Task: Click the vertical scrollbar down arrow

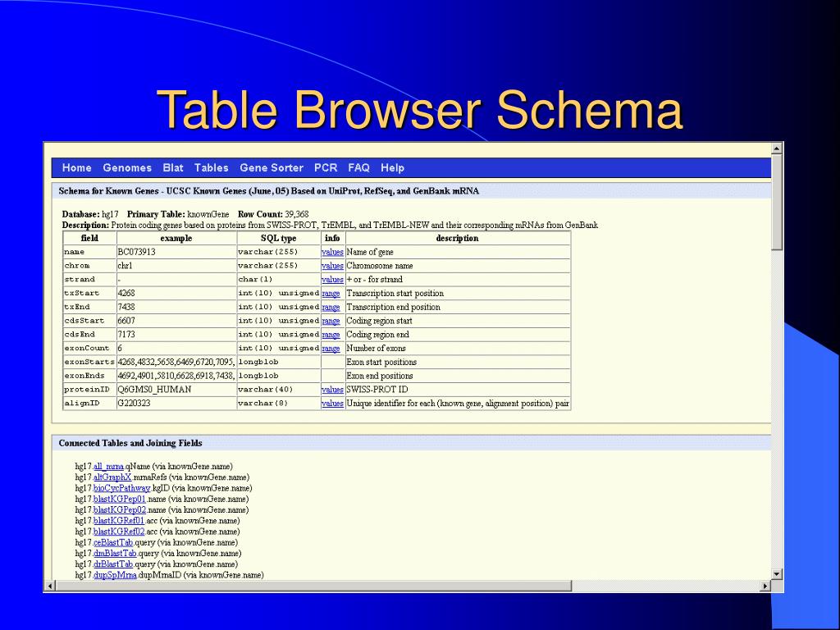Action: click(777, 573)
